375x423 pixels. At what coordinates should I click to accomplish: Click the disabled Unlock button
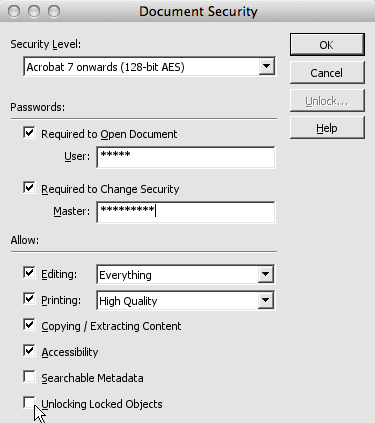(327, 100)
